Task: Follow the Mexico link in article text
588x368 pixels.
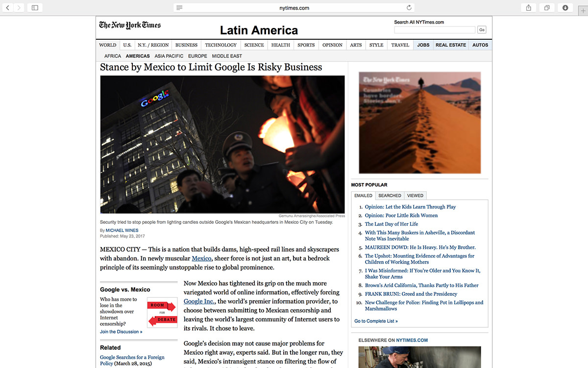Action: [201, 259]
